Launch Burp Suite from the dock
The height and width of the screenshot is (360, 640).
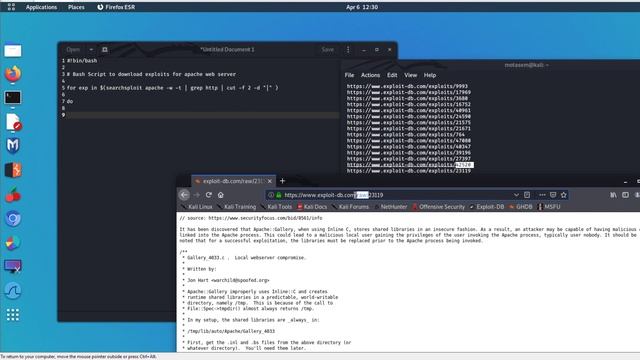coord(13,170)
